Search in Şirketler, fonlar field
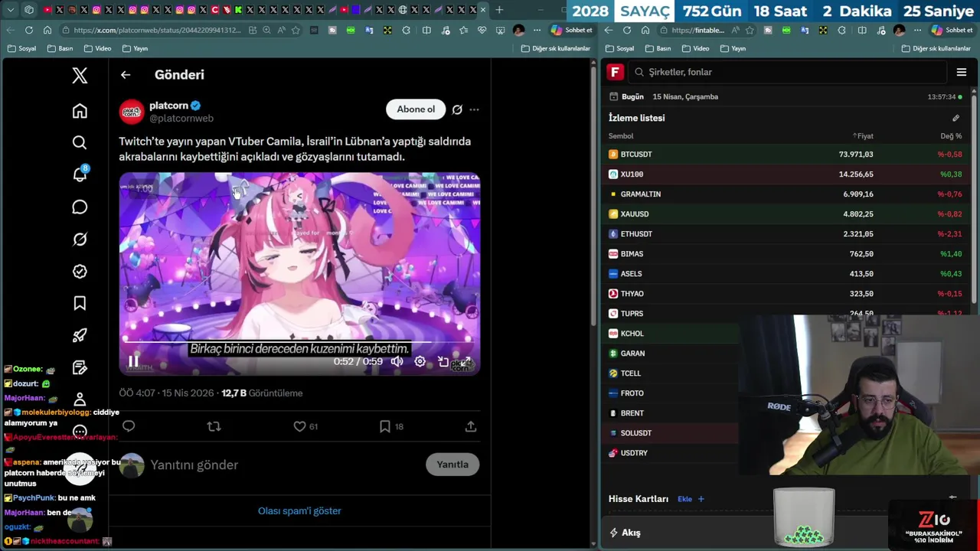The image size is (980, 551). pyautogui.click(x=789, y=72)
